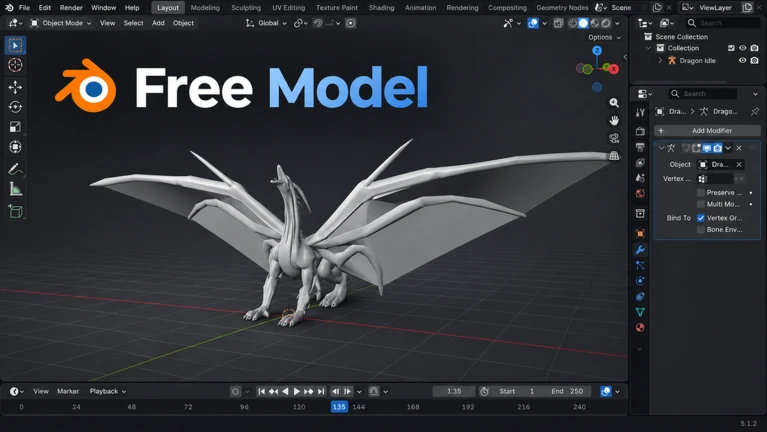This screenshot has width=767, height=432.
Task: Activate the Annotate pencil tool
Action: coord(15,169)
